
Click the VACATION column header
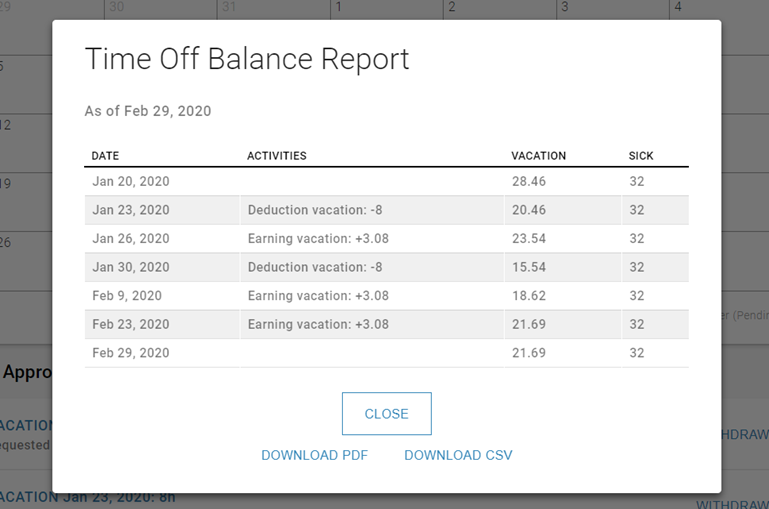pyautogui.click(x=538, y=156)
